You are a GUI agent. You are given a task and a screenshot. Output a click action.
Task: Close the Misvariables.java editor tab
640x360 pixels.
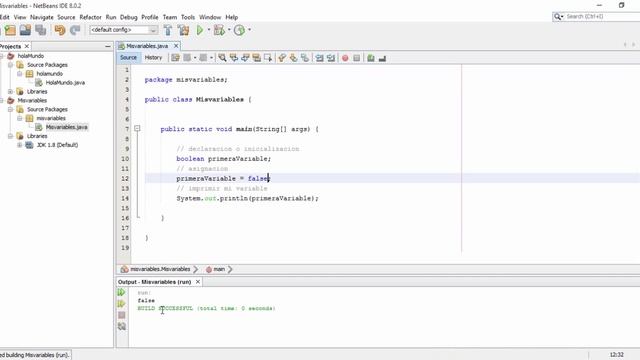pyautogui.click(x=176, y=46)
